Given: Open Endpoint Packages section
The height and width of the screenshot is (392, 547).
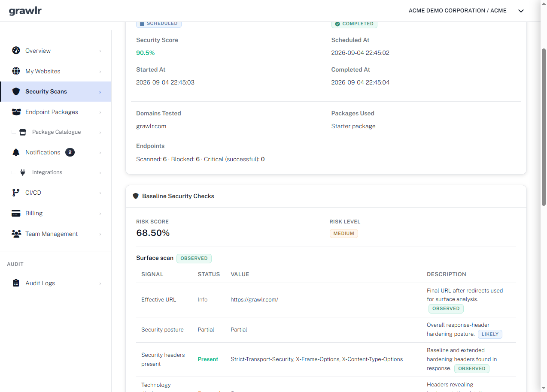Looking at the screenshot, I should coord(56,112).
